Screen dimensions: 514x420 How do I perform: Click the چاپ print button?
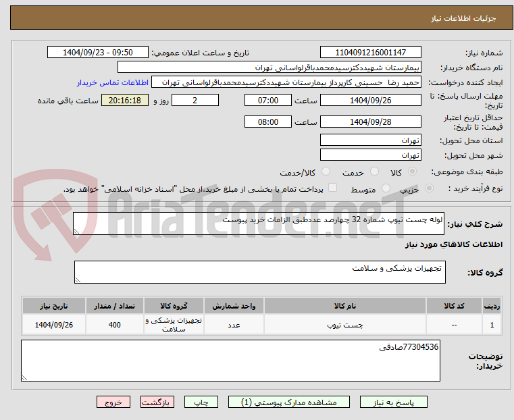(x=201, y=402)
